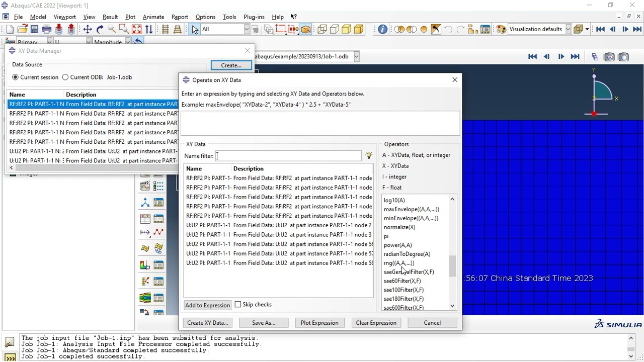644x362 pixels.
Task: Click the Create XY Data... button
Action: 208,323
